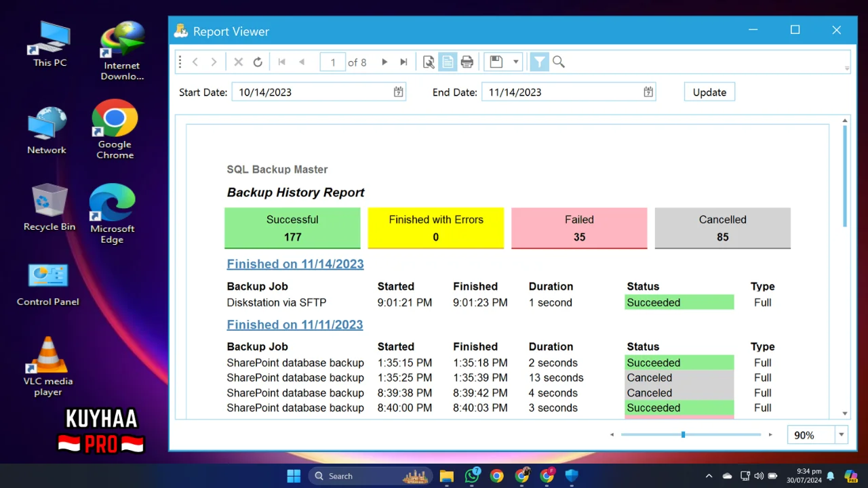Click the Update button
This screenshot has width=868, height=488.
(x=709, y=92)
